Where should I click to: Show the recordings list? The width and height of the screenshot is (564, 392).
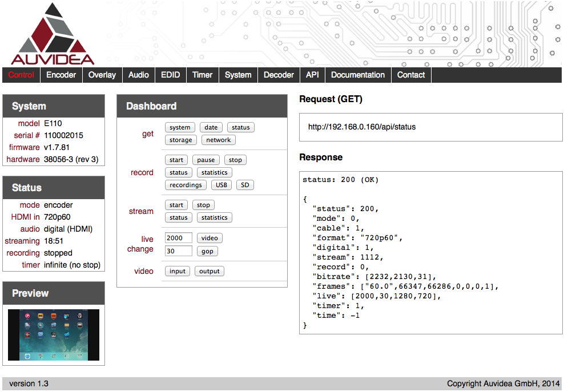(186, 185)
